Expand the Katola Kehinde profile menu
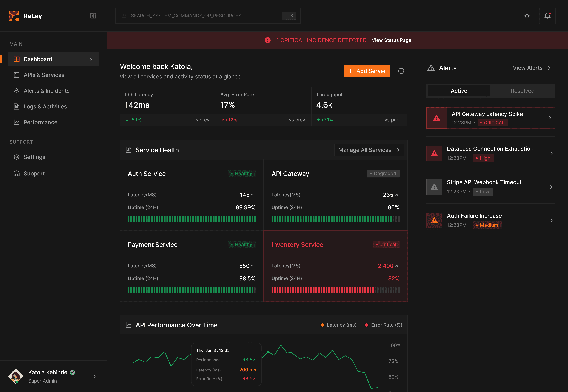Viewport: 568px width, 392px height. 95,376
